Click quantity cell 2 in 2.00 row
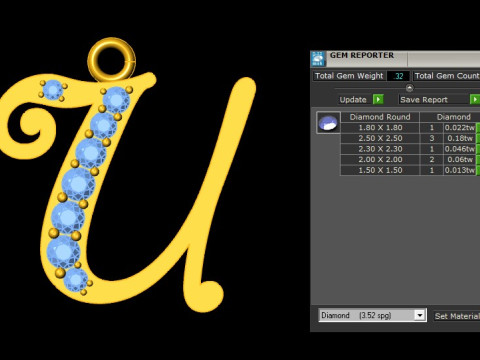Viewport: 480px width, 360px height. 432,160
